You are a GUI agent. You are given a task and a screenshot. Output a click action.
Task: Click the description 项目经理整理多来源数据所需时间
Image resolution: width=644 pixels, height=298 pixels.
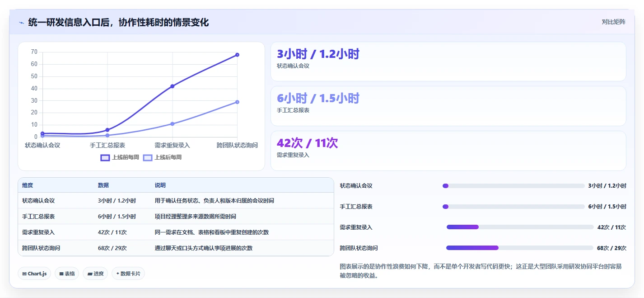point(195,216)
